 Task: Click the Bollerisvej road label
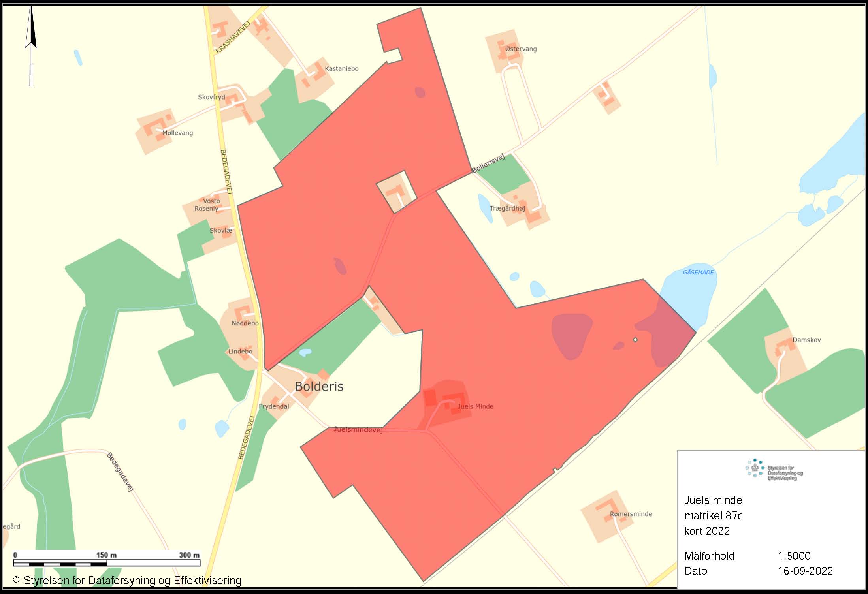(489, 164)
